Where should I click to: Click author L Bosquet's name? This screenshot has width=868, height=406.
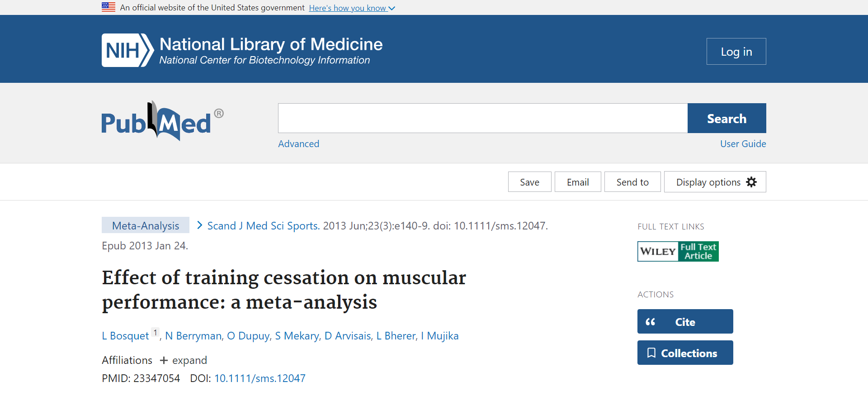(x=125, y=336)
